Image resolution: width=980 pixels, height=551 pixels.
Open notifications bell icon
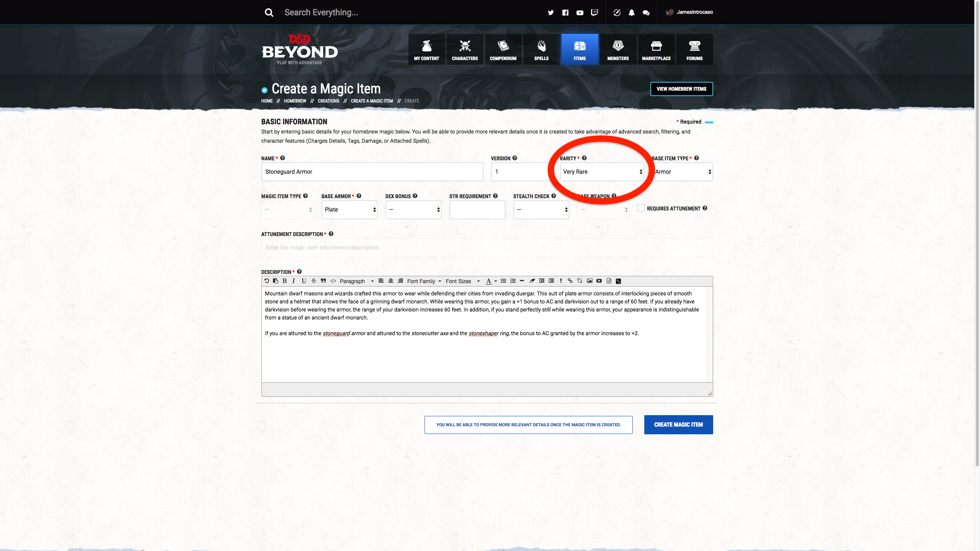click(x=632, y=13)
